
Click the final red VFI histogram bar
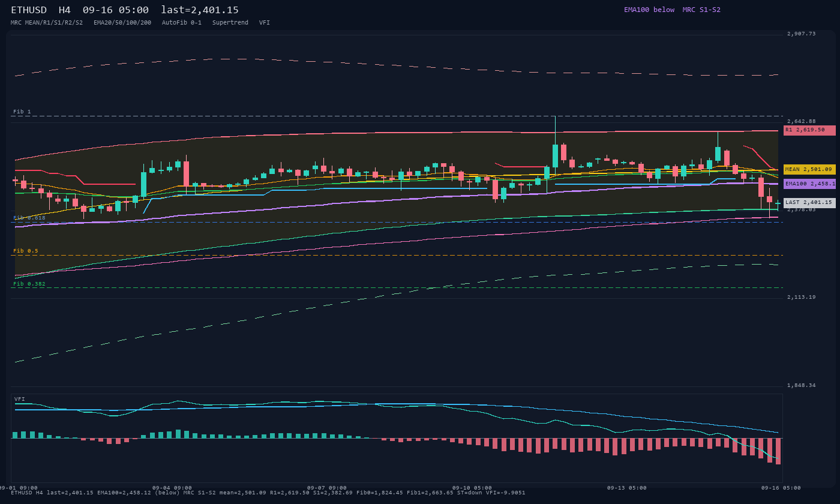point(778,451)
